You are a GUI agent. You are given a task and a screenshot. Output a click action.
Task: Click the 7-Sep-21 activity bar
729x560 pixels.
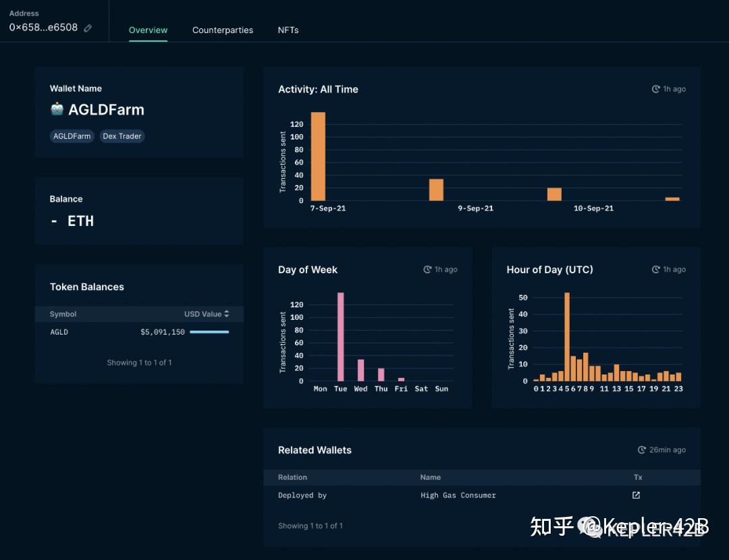tap(318, 156)
